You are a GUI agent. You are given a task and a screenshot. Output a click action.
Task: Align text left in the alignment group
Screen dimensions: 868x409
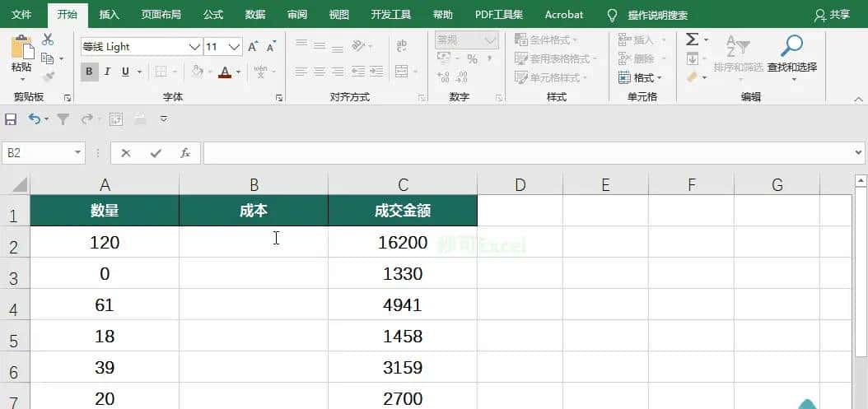[301, 72]
